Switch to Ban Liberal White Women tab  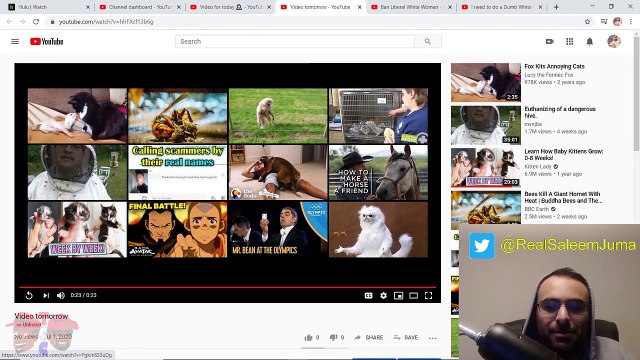411,7
